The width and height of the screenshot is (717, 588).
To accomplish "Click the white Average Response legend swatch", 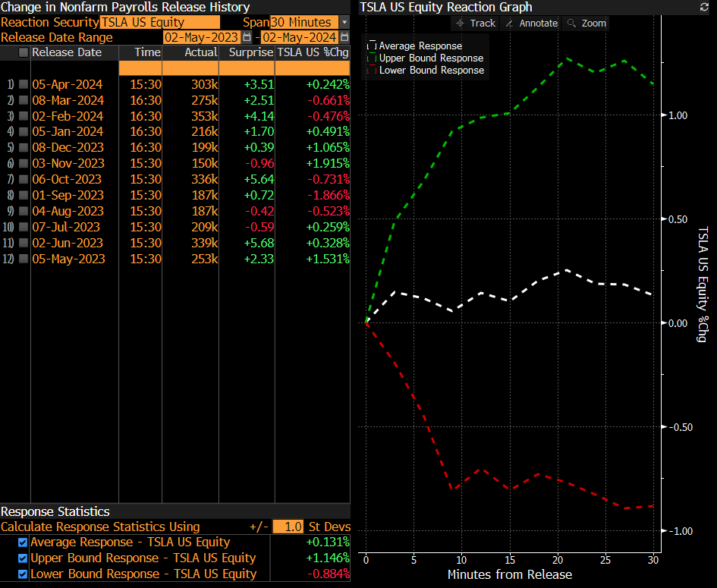I will tap(371, 46).
